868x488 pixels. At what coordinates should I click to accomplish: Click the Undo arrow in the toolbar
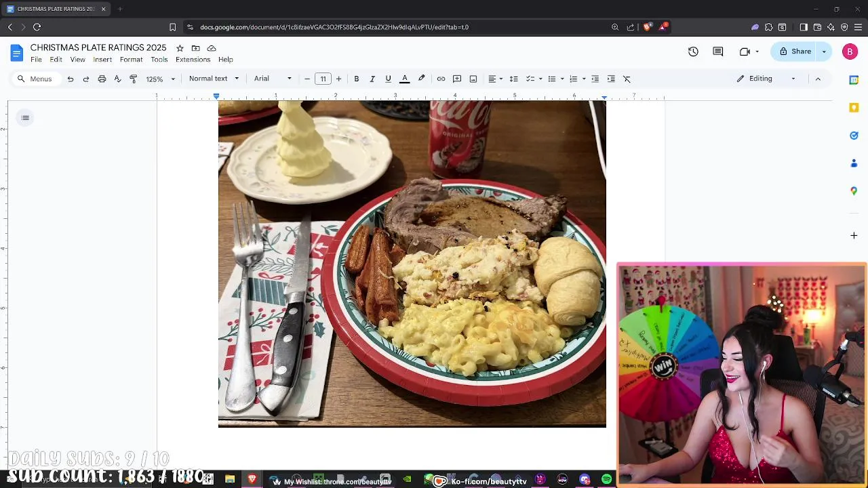[70, 79]
